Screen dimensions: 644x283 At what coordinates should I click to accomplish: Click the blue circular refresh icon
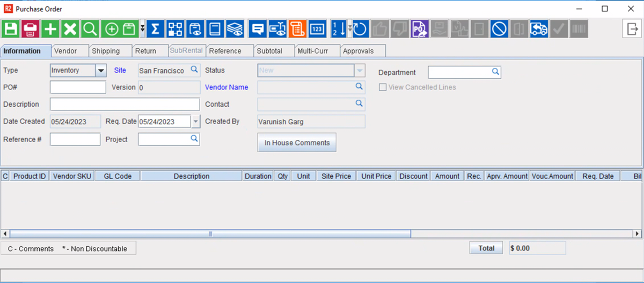click(x=360, y=29)
